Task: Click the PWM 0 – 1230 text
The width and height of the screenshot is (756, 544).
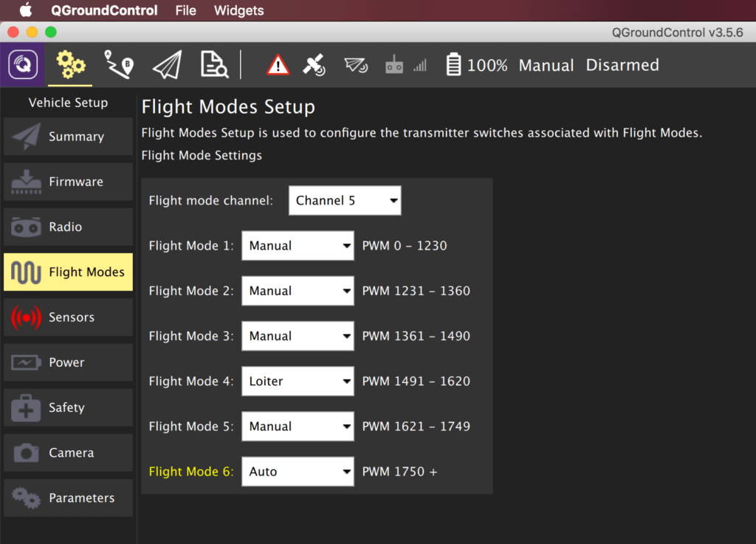Action: [405, 246]
